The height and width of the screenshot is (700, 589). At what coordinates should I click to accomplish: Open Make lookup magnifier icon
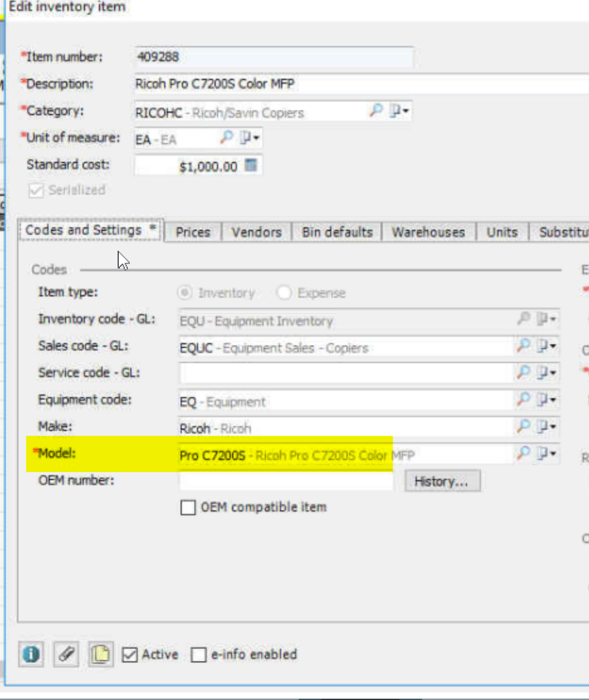tap(524, 426)
